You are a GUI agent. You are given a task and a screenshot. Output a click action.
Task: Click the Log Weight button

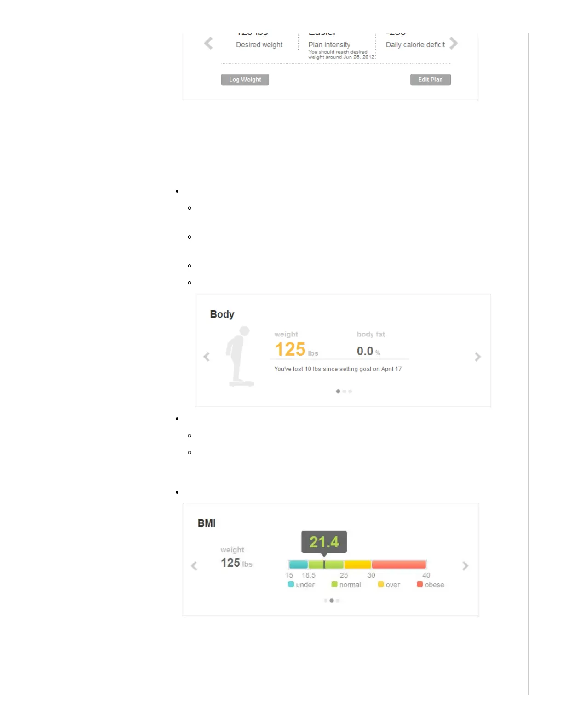pos(245,80)
